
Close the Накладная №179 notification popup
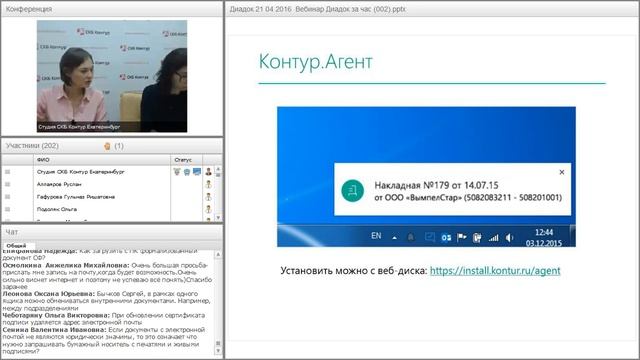tap(562, 172)
